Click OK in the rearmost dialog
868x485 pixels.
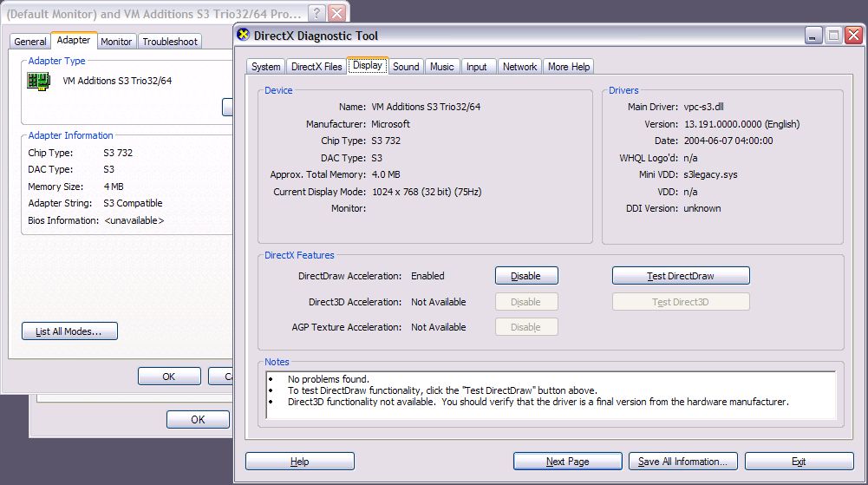coord(198,420)
